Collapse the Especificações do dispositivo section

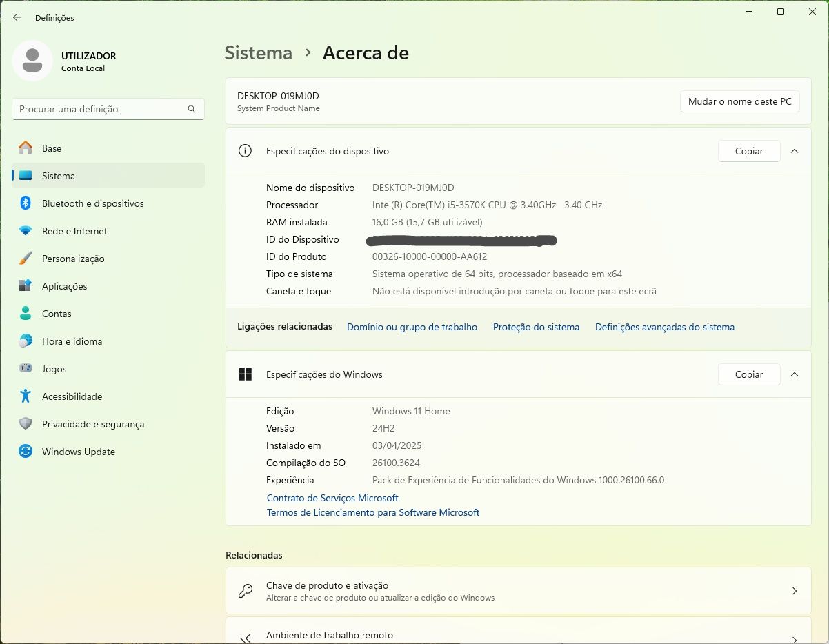[x=795, y=151]
